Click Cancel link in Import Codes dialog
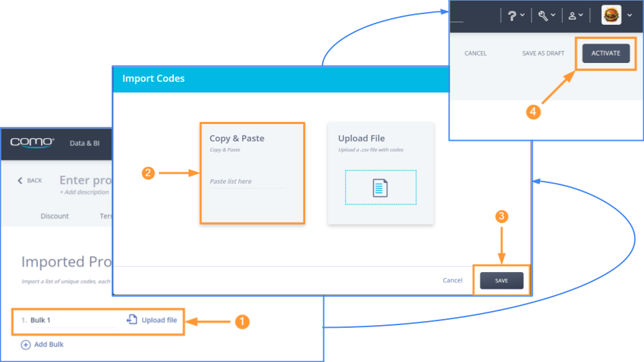The image size is (644, 362). coord(452,280)
